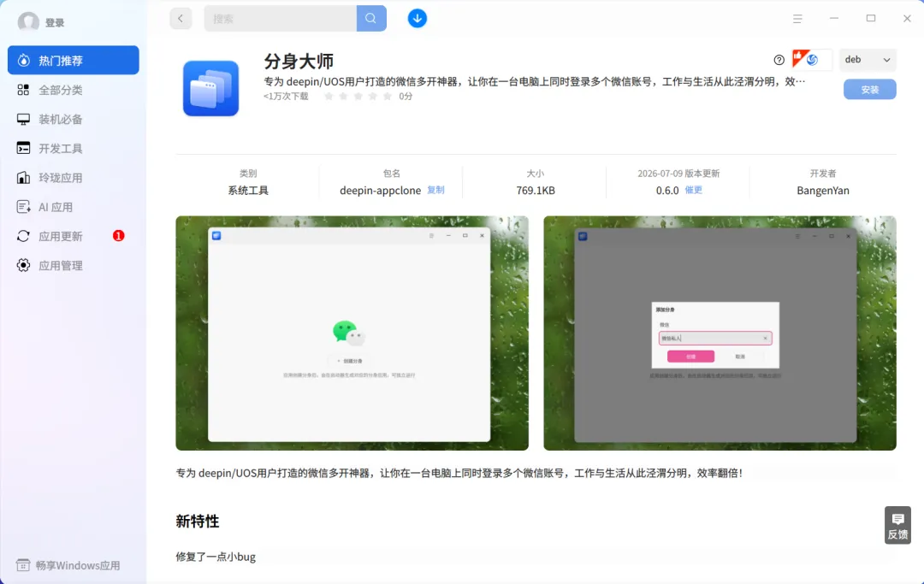Click the 畅享Windows应用 icon
The height and width of the screenshot is (584, 924).
click(x=23, y=565)
